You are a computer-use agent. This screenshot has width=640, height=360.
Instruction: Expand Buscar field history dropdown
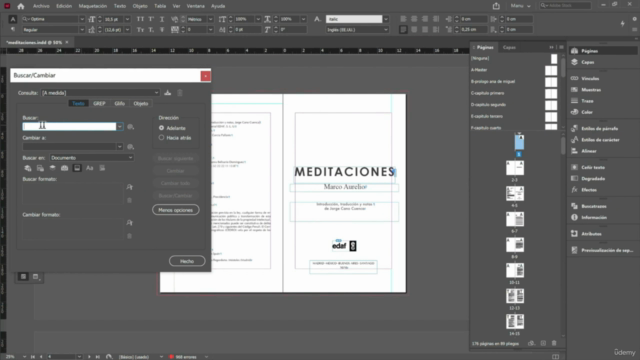tap(120, 127)
